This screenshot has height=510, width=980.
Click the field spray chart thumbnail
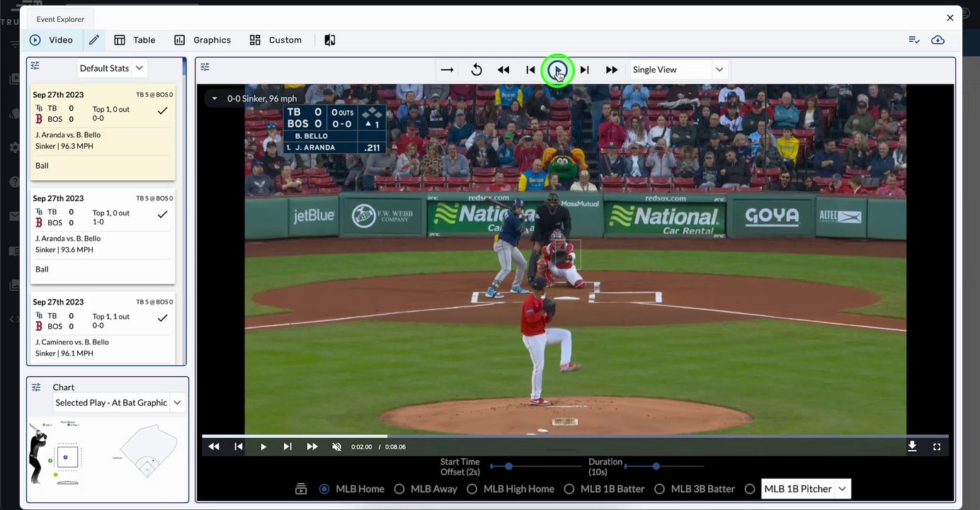(x=148, y=450)
